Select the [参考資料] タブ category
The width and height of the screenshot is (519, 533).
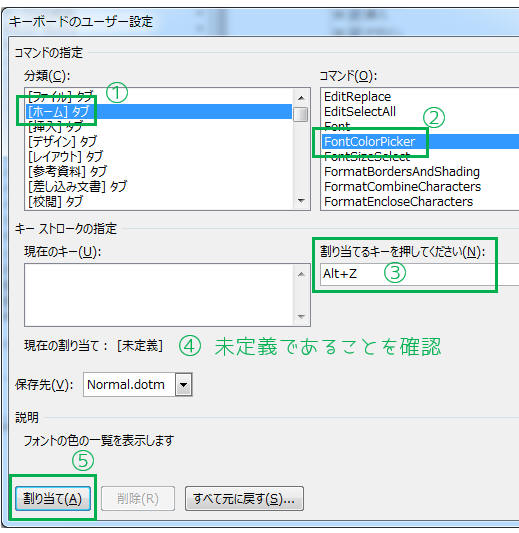(158, 171)
